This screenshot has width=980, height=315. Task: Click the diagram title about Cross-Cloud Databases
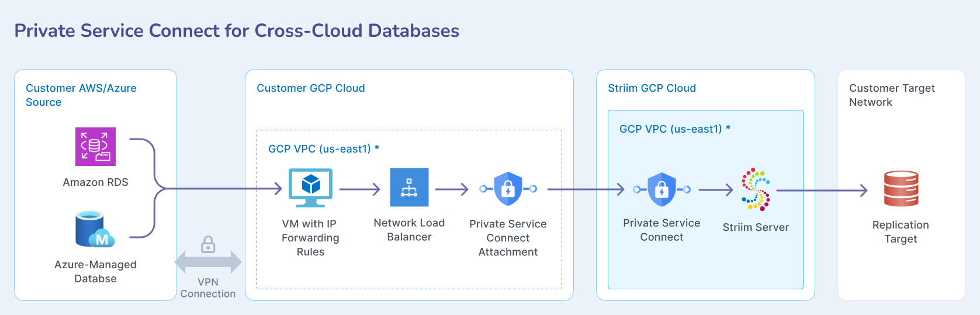tap(237, 30)
